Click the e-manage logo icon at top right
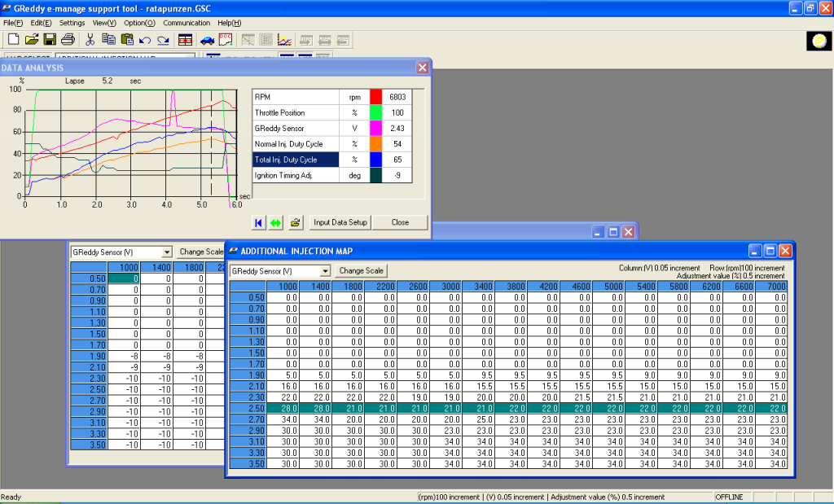This screenshot has width=834, height=504. pos(819,41)
